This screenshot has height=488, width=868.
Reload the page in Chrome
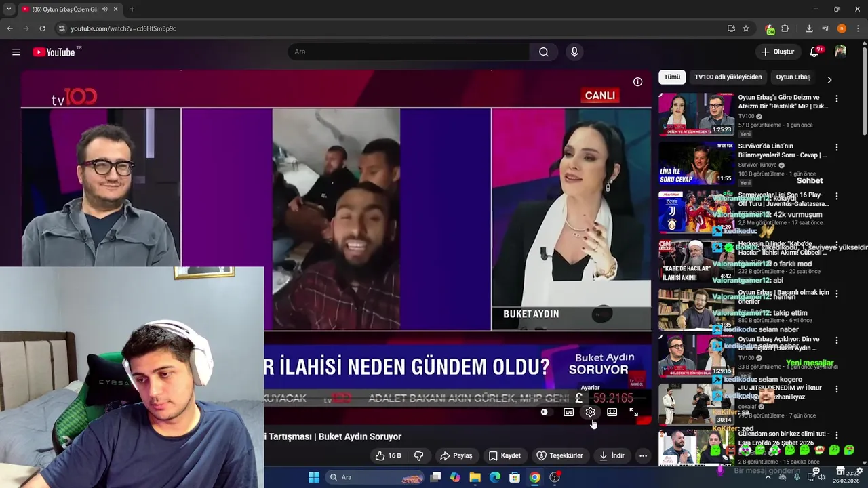tap(42, 28)
